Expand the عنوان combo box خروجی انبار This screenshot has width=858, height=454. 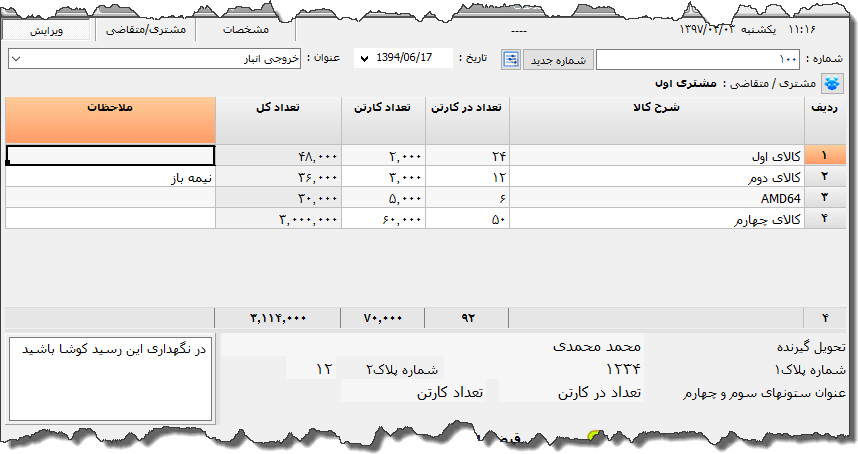pyautogui.click(x=16, y=59)
